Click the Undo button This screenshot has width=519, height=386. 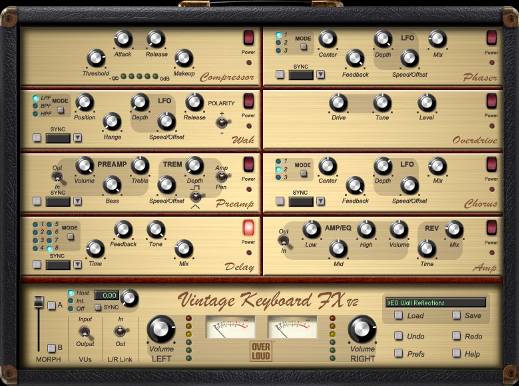tap(399, 336)
